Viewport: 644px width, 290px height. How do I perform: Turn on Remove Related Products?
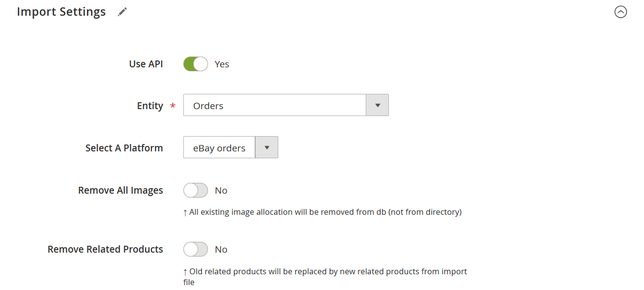(x=195, y=249)
